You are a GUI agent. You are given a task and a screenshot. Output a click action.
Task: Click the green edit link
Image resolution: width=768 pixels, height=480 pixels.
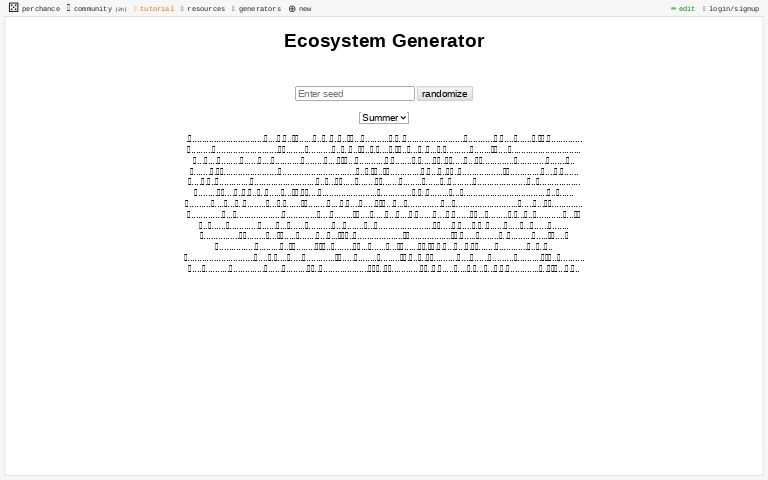687,9
